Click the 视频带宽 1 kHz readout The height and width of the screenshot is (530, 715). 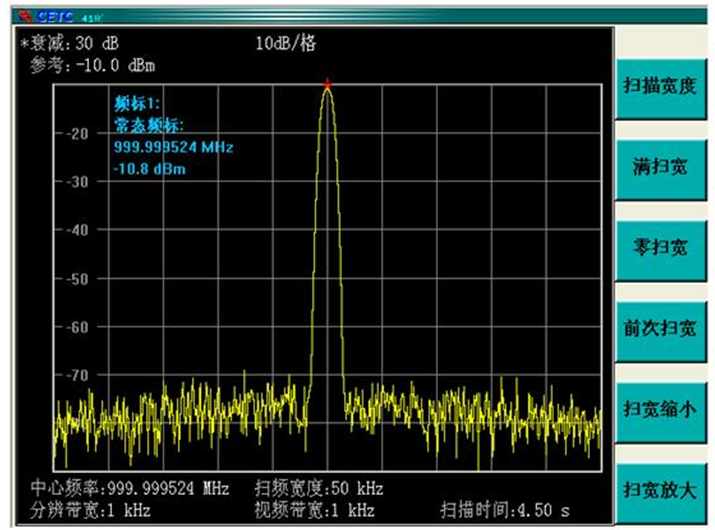coord(314,510)
